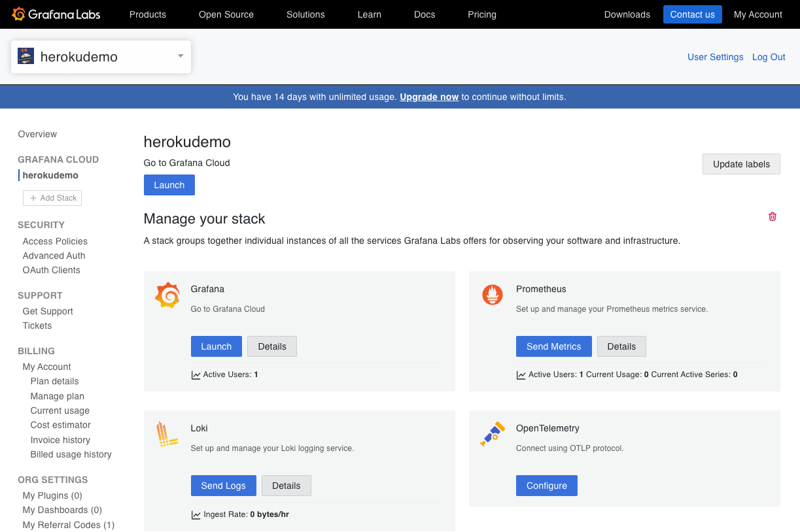This screenshot has height=532, width=800.
Task: Open My Plugins (0)
Action: point(52,495)
